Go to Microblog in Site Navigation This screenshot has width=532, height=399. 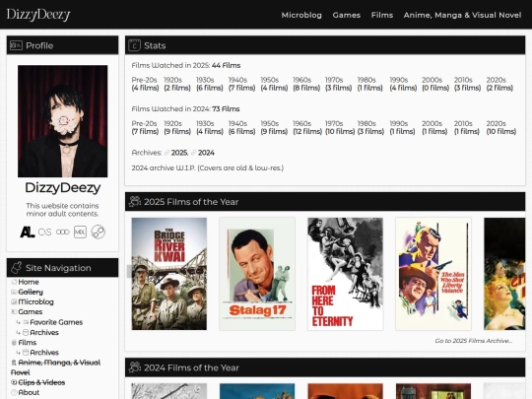point(36,301)
